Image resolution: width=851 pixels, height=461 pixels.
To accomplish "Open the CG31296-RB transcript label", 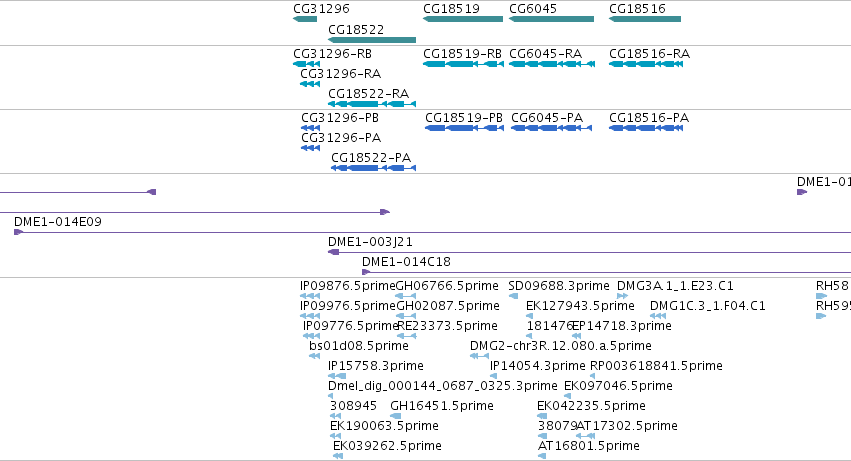I will point(332,54).
